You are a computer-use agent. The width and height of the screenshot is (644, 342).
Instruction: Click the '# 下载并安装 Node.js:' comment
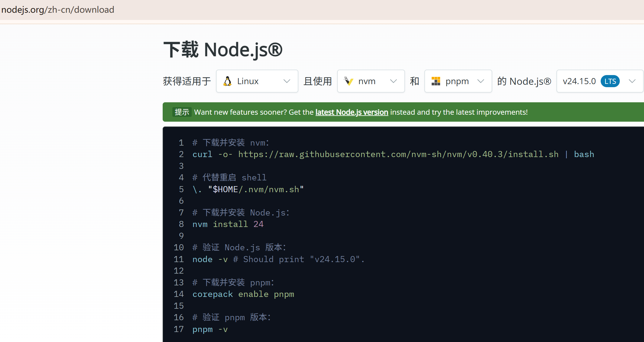coord(241,212)
